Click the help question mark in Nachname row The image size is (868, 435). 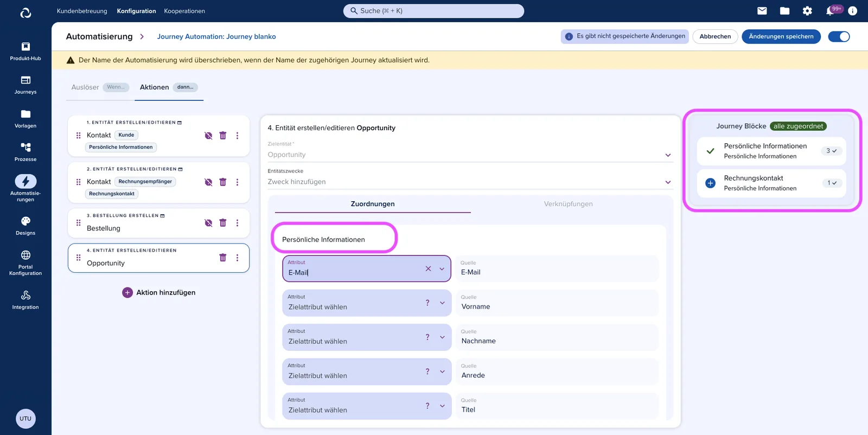427,337
